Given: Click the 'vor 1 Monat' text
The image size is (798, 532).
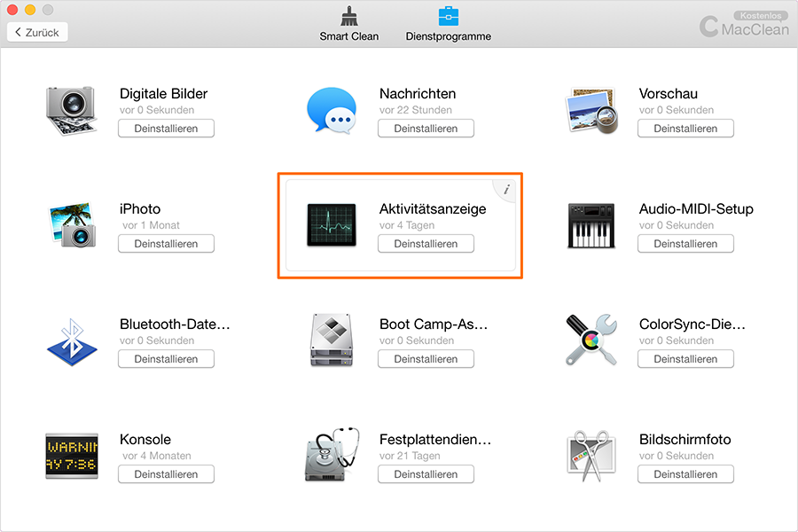Looking at the screenshot, I should (151, 225).
